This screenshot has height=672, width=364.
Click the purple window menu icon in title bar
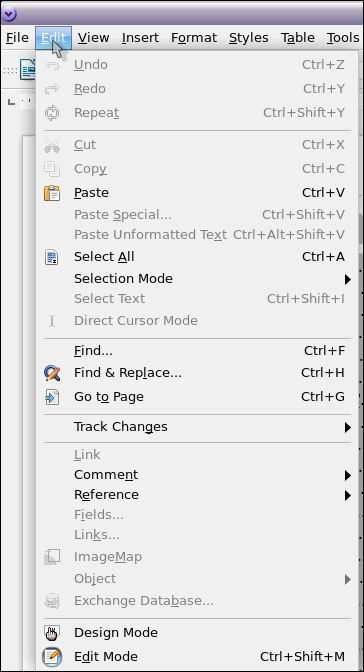[9, 14]
